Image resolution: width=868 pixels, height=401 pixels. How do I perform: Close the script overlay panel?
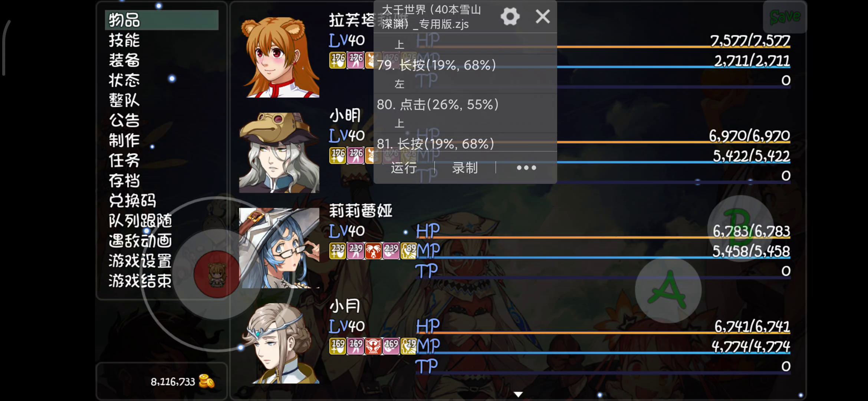pos(543,17)
